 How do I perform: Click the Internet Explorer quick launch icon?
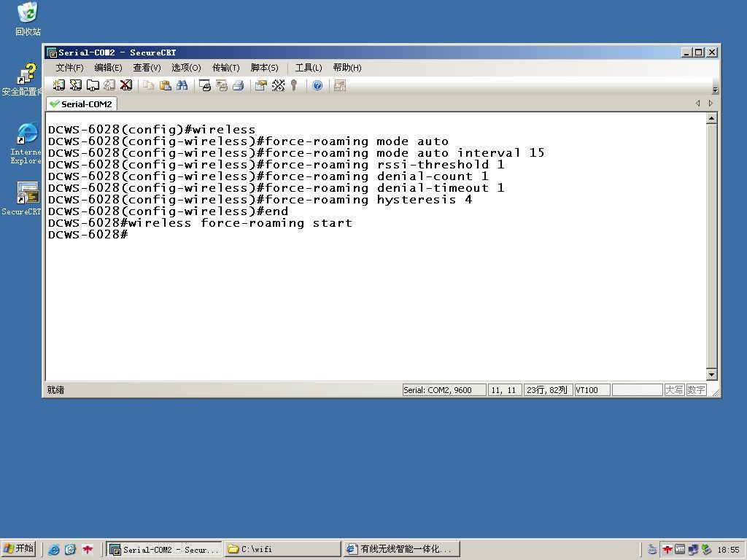[54, 550]
